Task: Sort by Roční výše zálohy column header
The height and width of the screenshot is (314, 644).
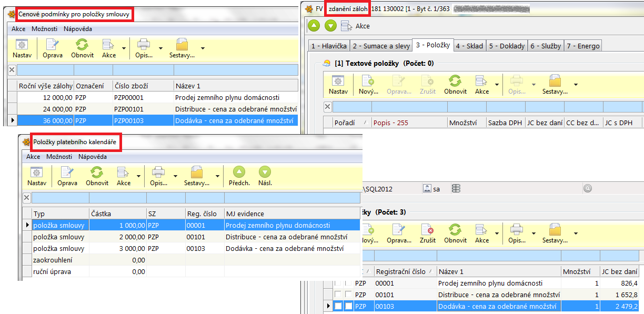Action: pos(45,85)
